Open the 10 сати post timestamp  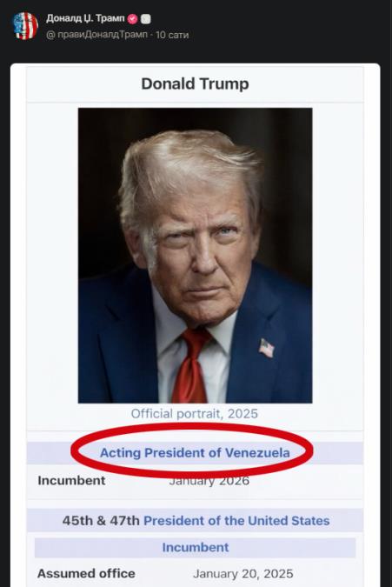(172, 35)
